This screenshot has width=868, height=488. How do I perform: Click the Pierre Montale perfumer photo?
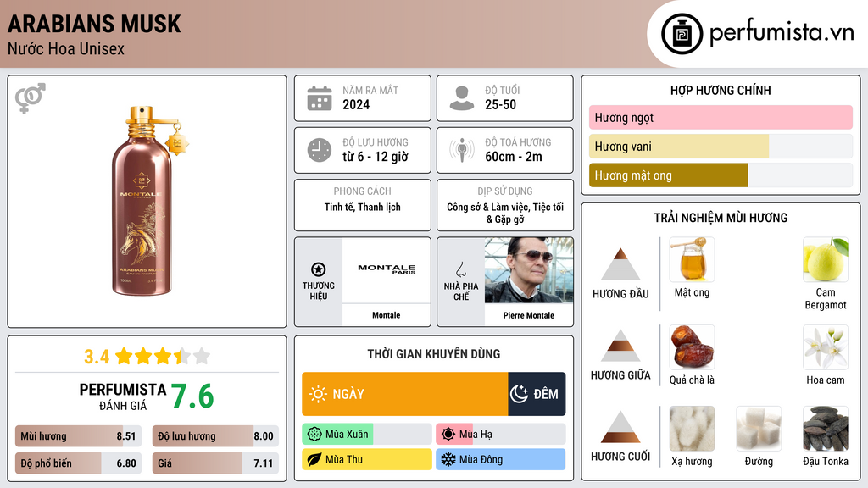click(x=529, y=269)
